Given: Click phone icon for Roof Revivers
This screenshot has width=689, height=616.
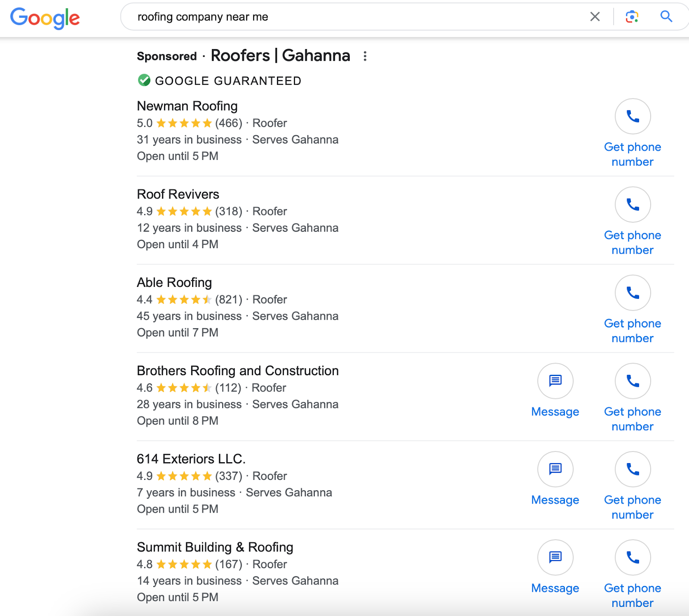Looking at the screenshot, I should 633,204.
